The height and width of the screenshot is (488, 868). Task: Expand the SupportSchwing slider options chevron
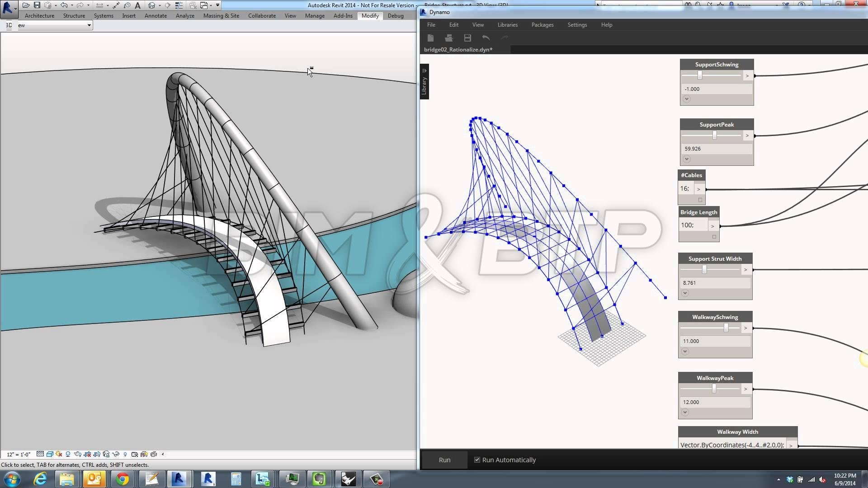(x=687, y=99)
